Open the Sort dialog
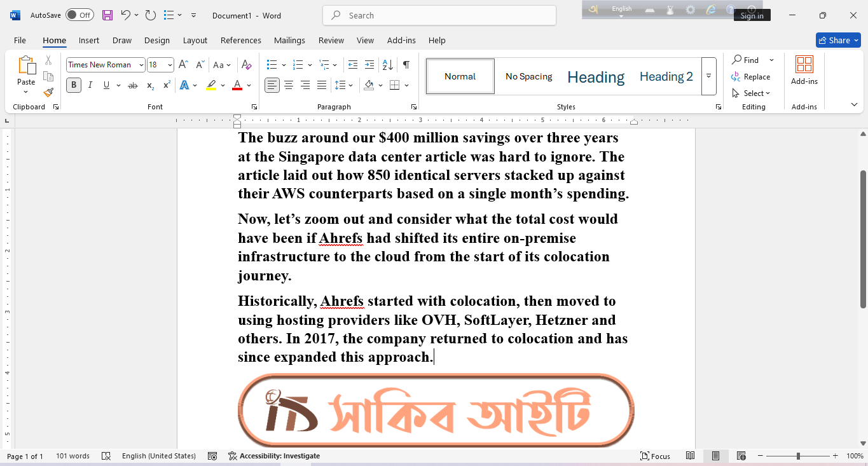The height and width of the screenshot is (466, 868). click(387, 64)
